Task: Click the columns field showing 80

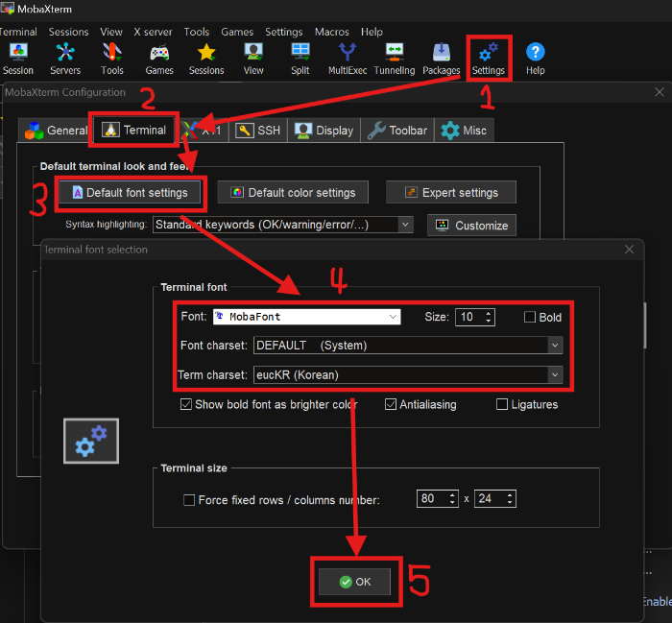Action: (432, 499)
